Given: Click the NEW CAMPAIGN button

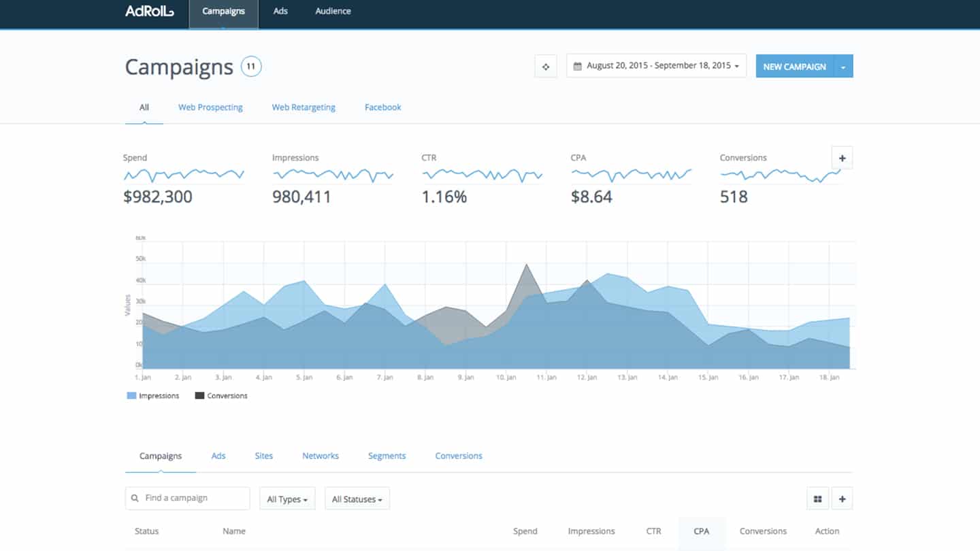Looking at the screenshot, I should (794, 67).
